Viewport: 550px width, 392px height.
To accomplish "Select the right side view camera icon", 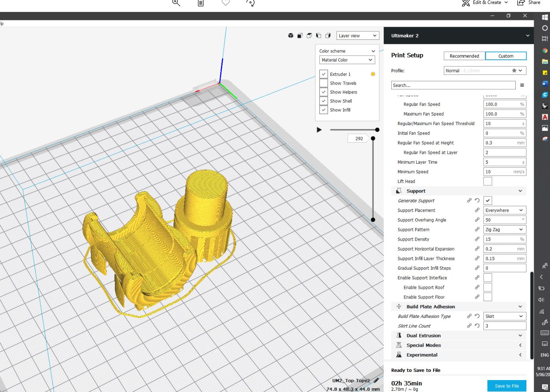I will coord(328,36).
